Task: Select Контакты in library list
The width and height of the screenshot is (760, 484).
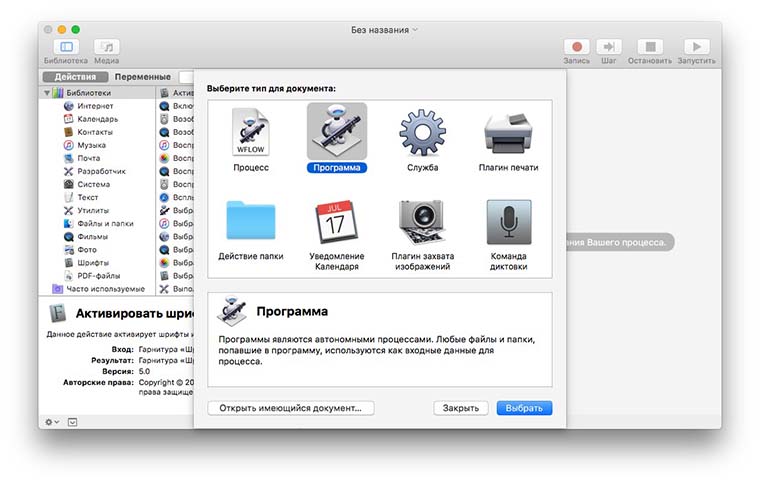Action: coord(95,132)
